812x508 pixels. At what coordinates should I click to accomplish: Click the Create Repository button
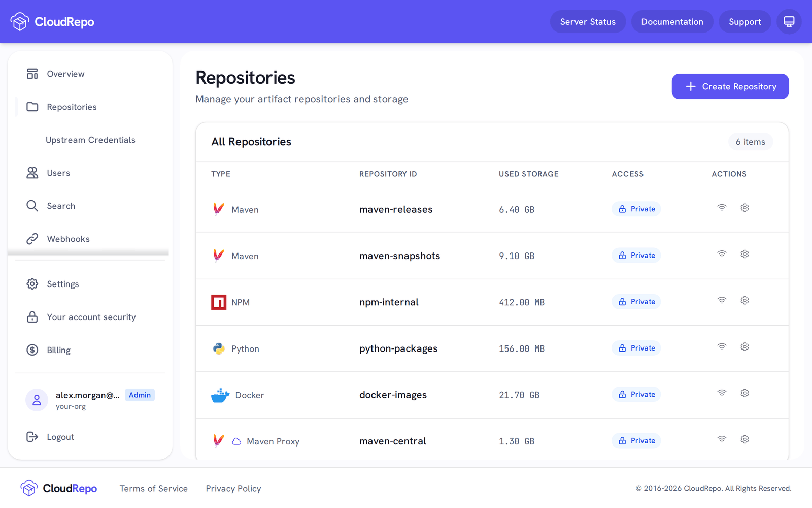pos(730,86)
